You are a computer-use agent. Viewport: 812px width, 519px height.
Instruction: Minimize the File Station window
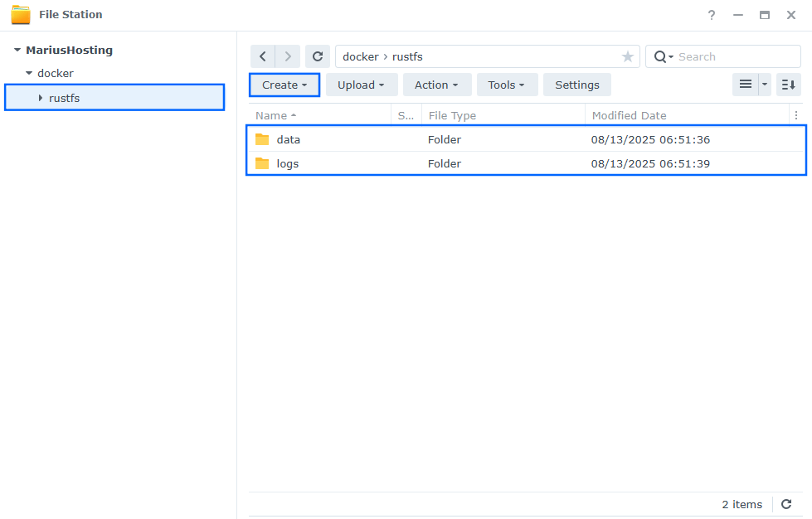pos(738,15)
